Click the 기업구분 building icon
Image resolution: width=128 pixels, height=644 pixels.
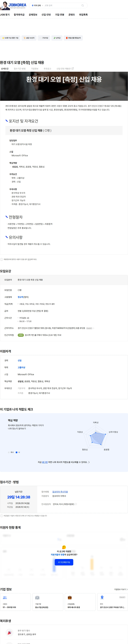tap(37, 597)
